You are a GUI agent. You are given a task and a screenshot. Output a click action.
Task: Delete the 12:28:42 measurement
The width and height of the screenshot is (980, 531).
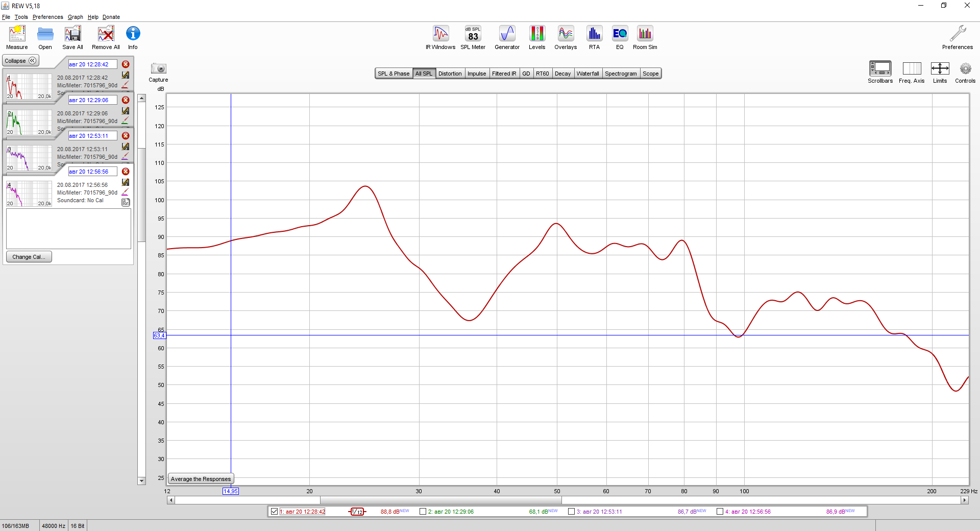tap(126, 64)
